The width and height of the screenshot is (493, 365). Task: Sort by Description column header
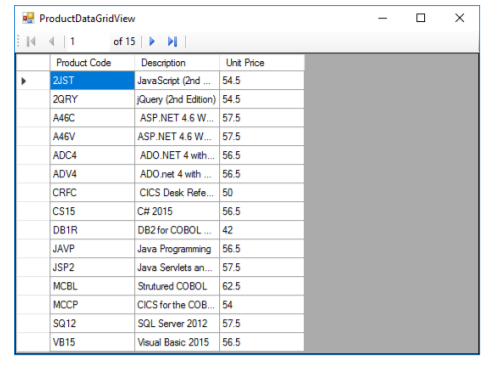pyautogui.click(x=177, y=63)
